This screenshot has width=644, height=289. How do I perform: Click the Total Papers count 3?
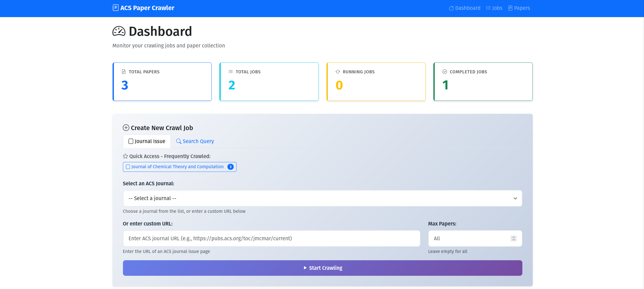pyautogui.click(x=125, y=85)
